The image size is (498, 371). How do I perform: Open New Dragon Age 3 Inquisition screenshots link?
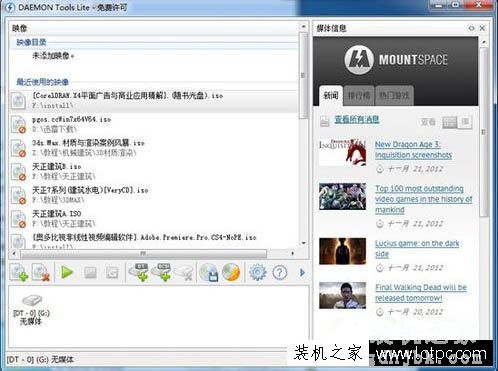[x=413, y=150]
